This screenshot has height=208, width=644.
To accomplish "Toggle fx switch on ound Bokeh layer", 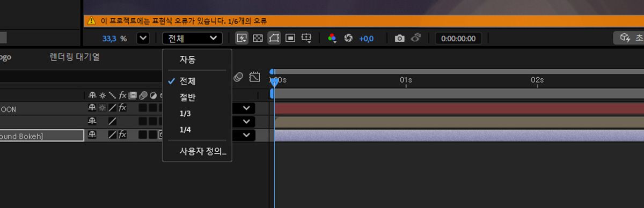I will pyautogui.click(x=123, y=135).
